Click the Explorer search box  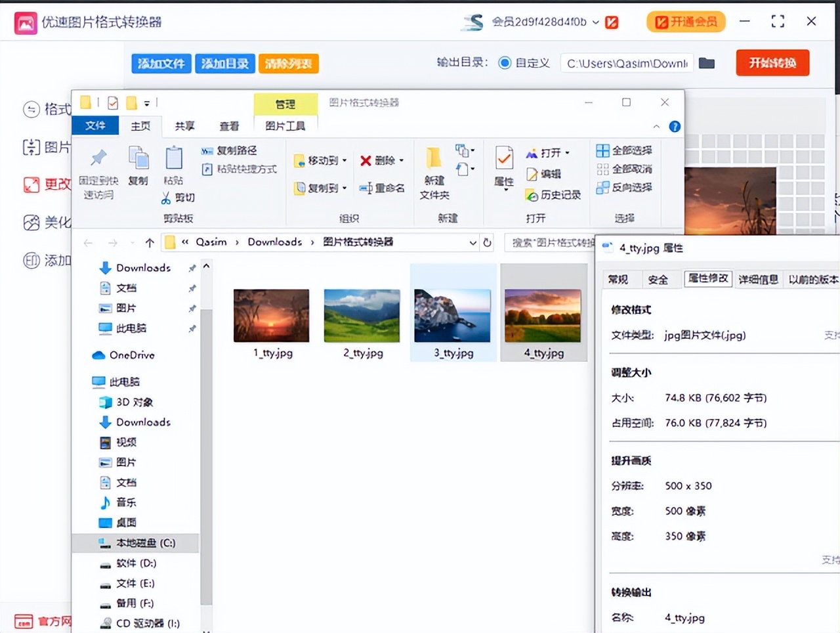pos(550,243)
